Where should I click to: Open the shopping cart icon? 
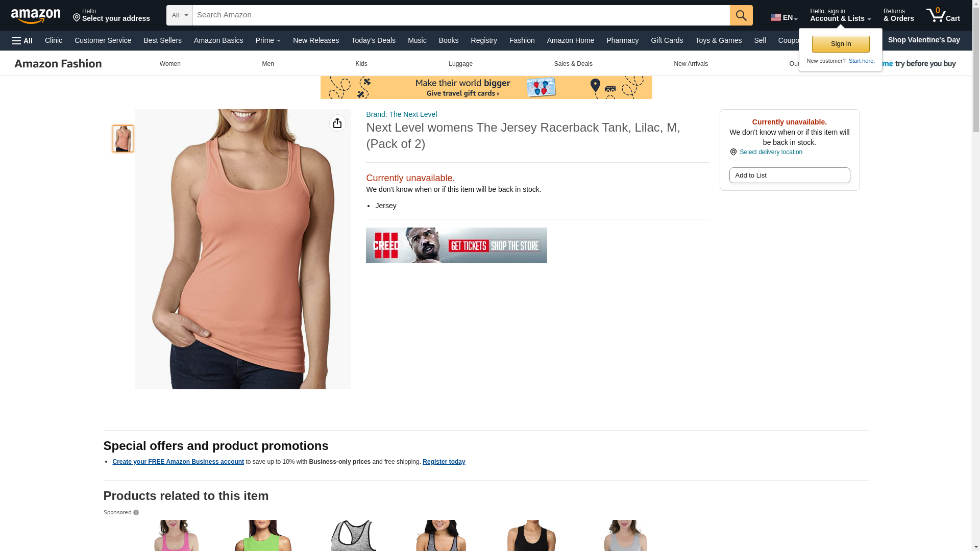click(943, 15)
